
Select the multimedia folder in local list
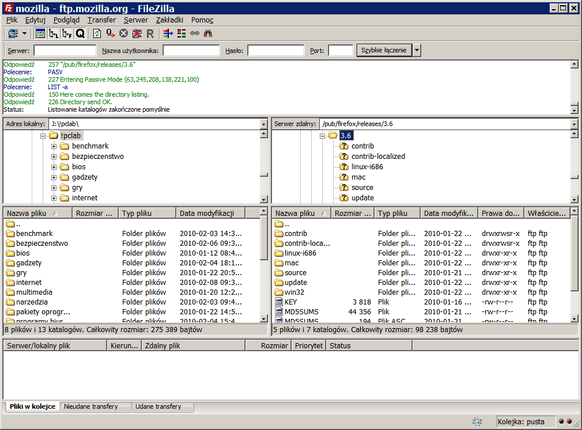point(34,292)
